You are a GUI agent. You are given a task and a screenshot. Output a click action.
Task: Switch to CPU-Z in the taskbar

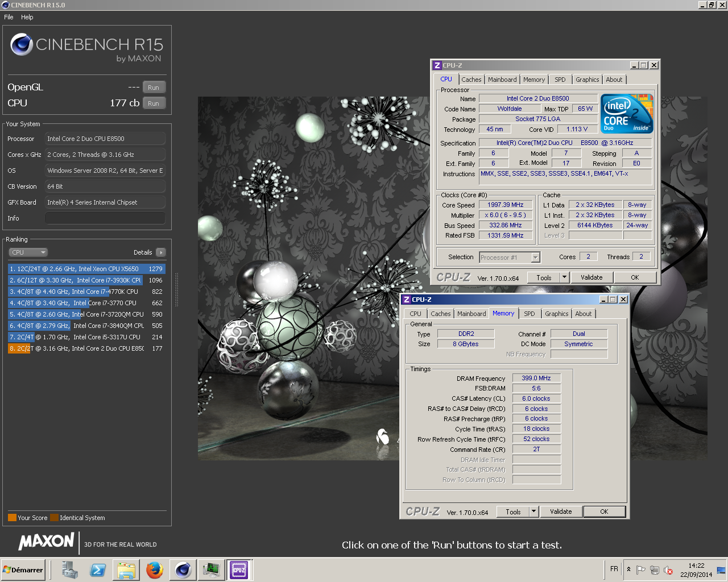pyautogui.click(x=239, y=569)
